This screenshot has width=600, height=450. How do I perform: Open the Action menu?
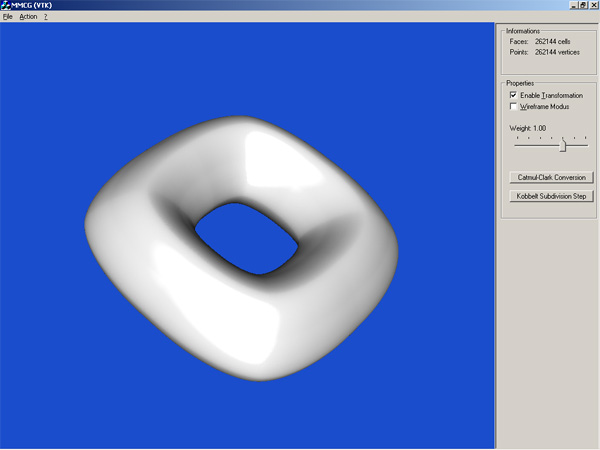[x=28, y=17]
